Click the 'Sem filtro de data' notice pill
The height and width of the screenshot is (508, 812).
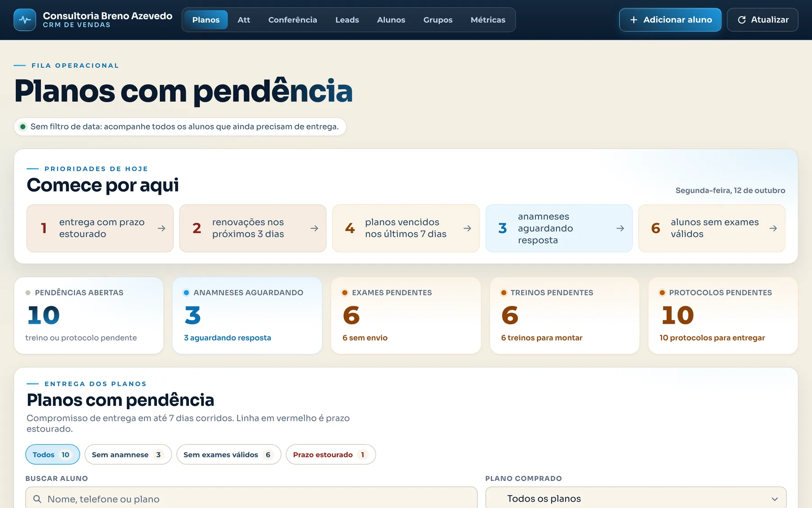click(x=180, y=126)
